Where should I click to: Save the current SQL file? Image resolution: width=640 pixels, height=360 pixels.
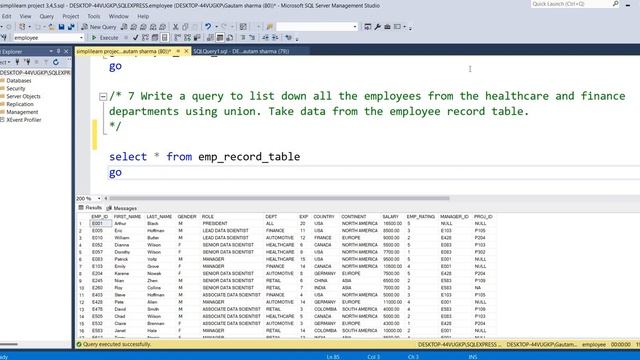(x=61, y=27)
